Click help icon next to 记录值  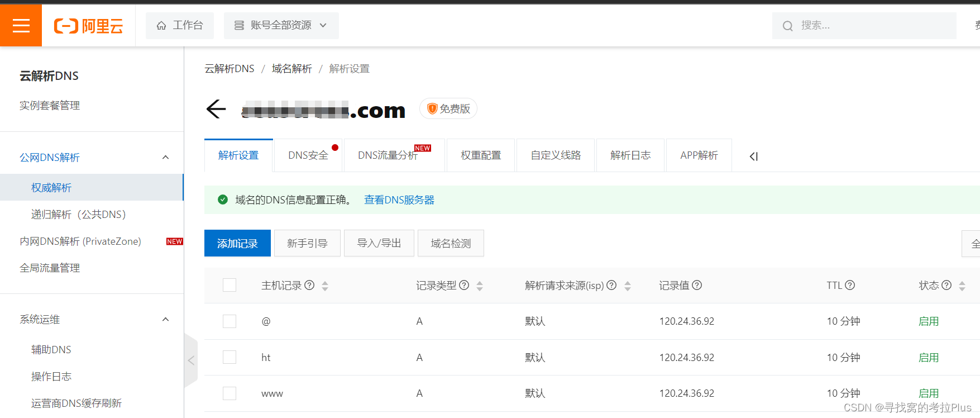pyautogui.click(x=697, y=285)
